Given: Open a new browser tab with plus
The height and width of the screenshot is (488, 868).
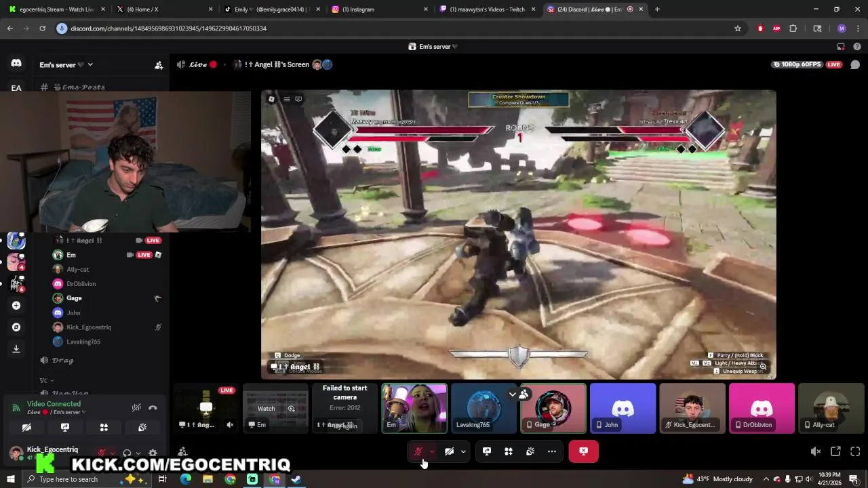Looking at the screenshot, I should pos(657,9).
